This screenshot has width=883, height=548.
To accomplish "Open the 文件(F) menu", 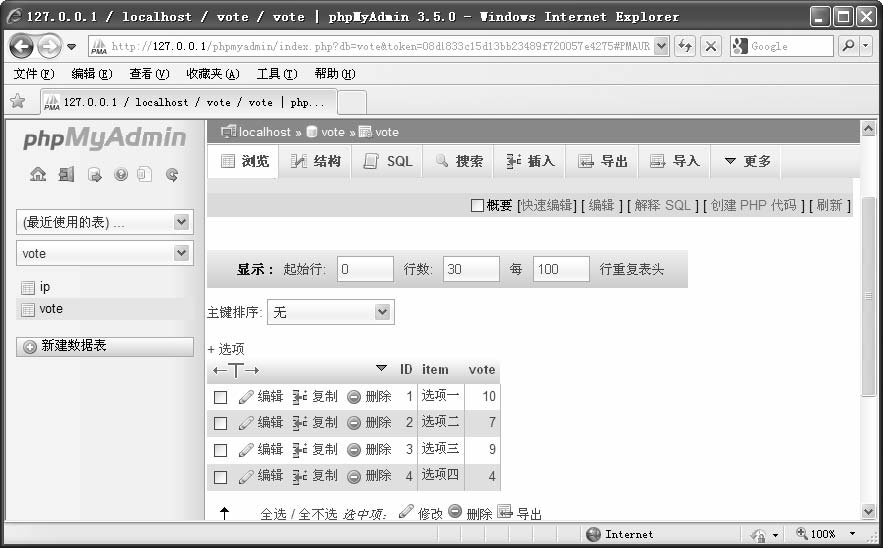I will click(34, 74).
